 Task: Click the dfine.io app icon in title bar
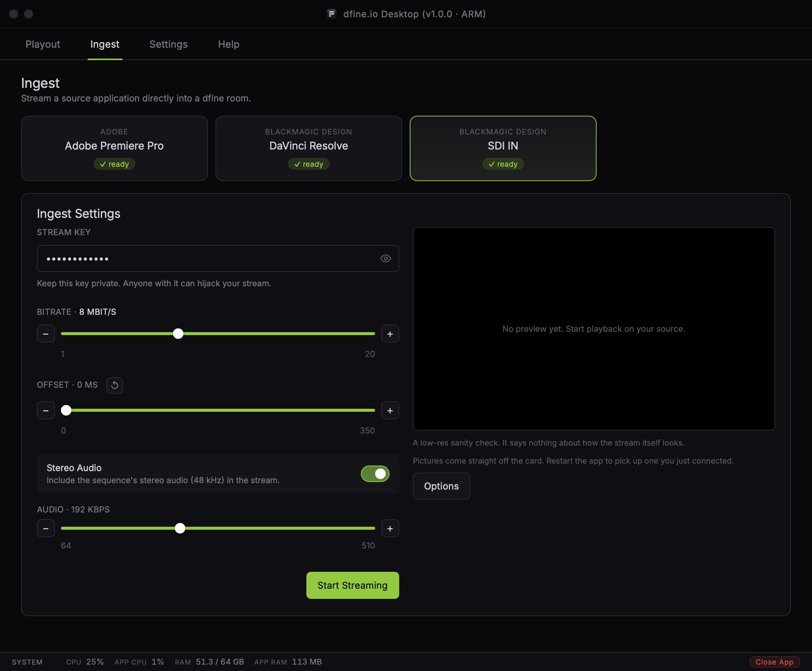[x=331, y=14]
